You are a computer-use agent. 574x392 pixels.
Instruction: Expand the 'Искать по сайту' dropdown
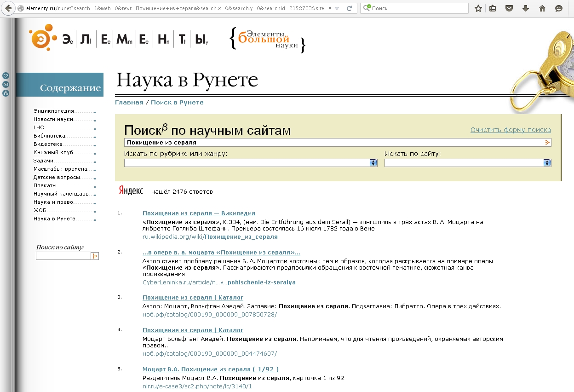[x=547, y=162]
